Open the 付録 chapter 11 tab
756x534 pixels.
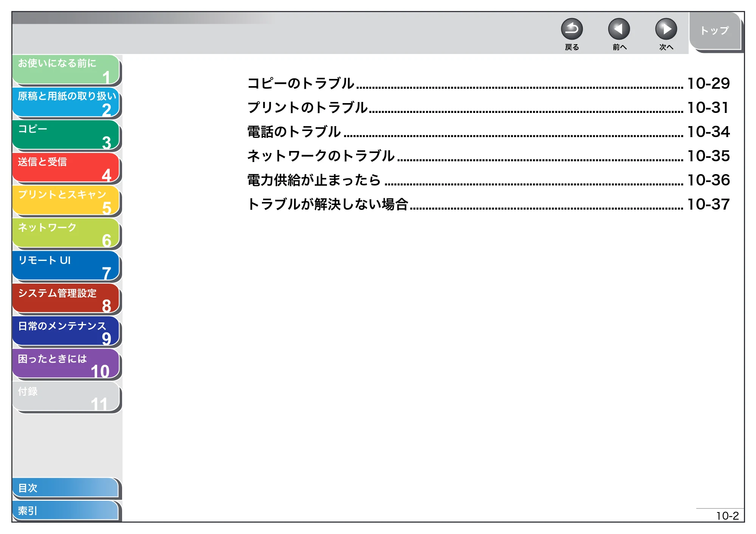point(66,397)
